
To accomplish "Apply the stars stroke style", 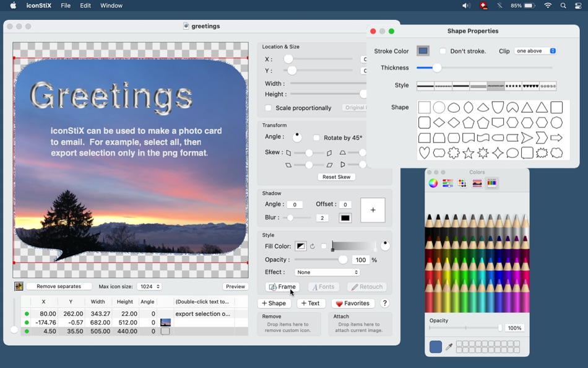I will tap(513, 86).
